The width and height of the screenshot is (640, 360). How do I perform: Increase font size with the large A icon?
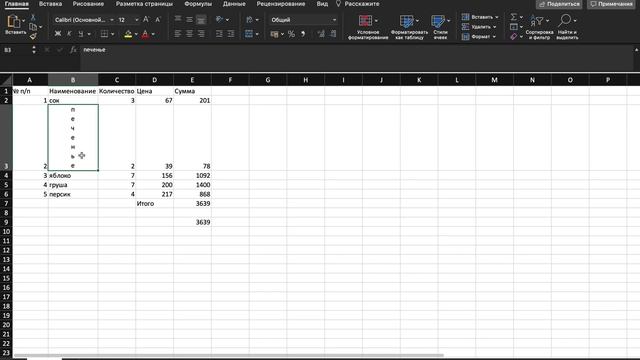[x=146, y=20]
